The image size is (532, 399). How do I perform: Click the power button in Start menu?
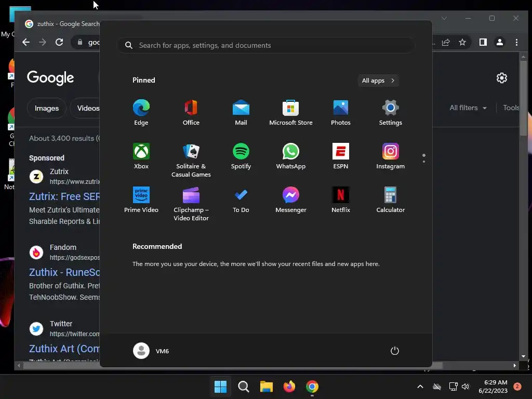(x=395, y=351)
